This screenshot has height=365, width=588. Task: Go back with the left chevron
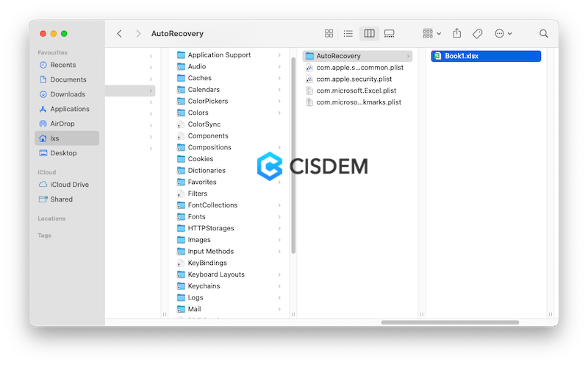coord(120,34)
